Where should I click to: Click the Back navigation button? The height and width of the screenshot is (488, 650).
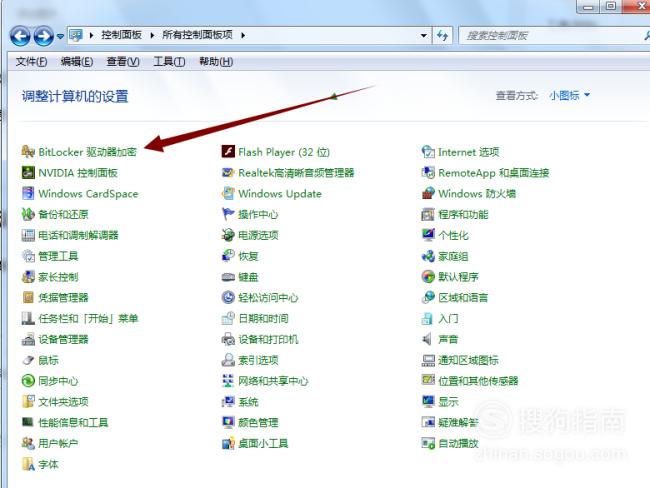click(x=20, y=36)
